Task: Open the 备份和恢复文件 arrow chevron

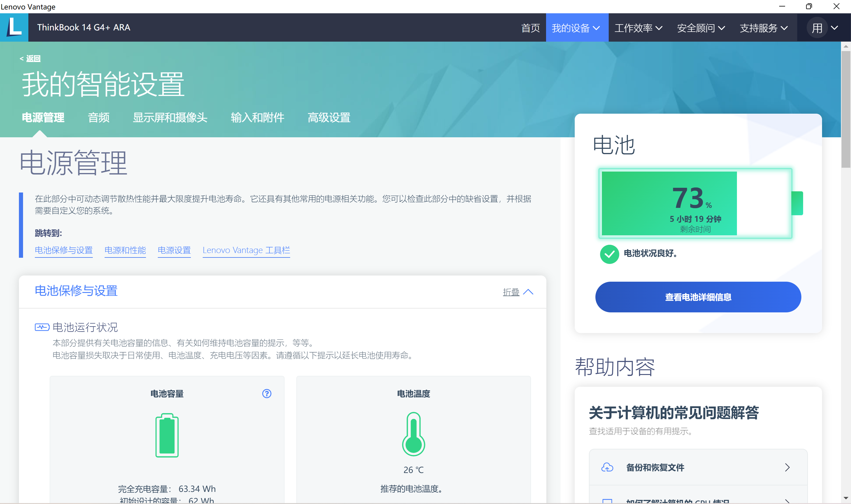Action: point(787,468)
